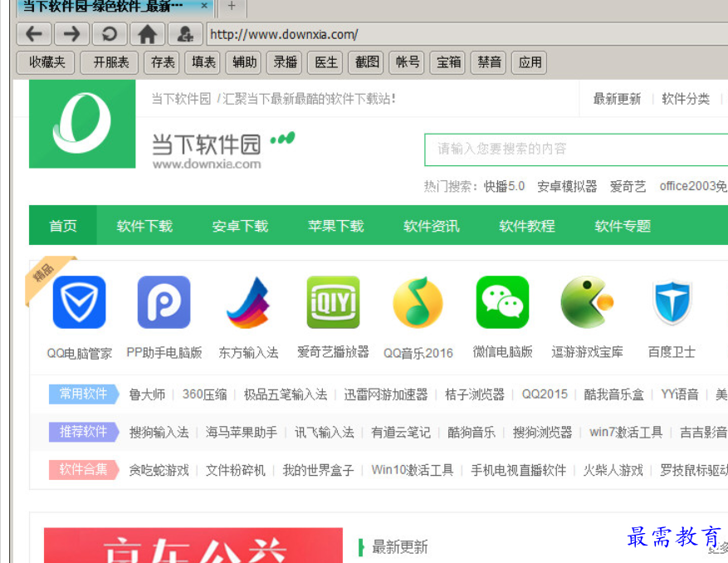The height and width of the screenshot is (563, 728).
Task: Open the 酷我音乐盒 link
Action: (613, 394)
